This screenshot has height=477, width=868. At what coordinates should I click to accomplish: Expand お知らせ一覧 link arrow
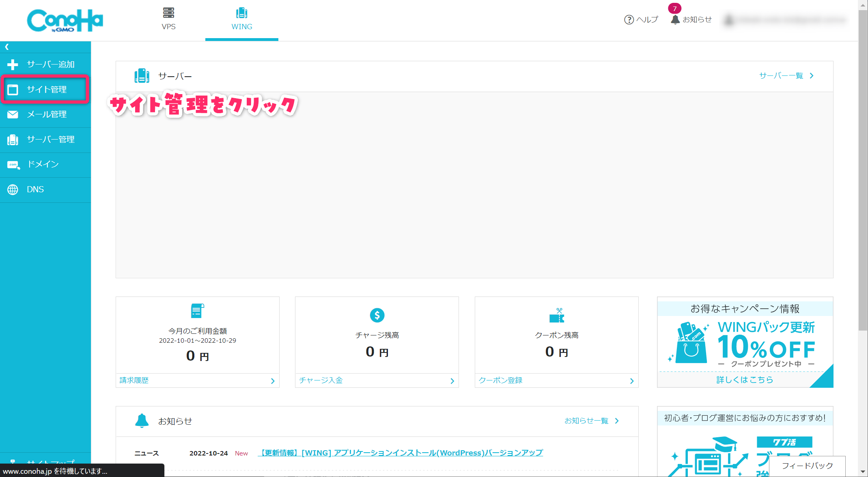(x=616, y=421)
